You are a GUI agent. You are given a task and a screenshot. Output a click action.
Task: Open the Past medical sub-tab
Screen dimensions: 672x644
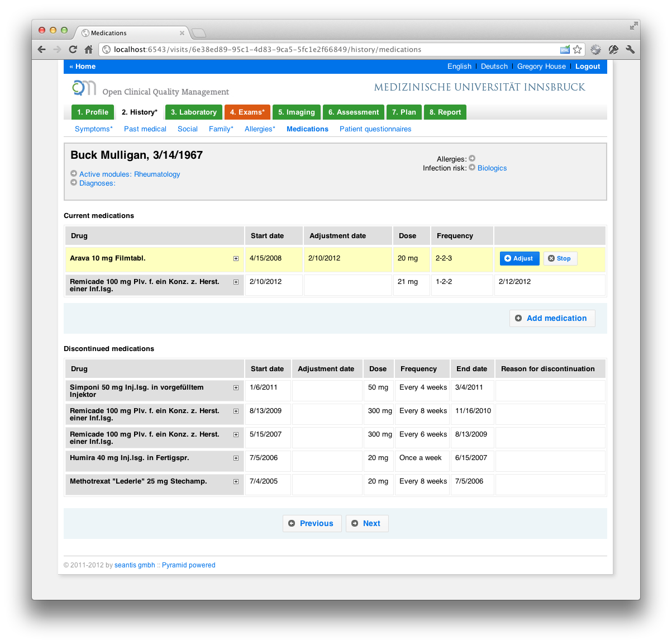point(145,129)
